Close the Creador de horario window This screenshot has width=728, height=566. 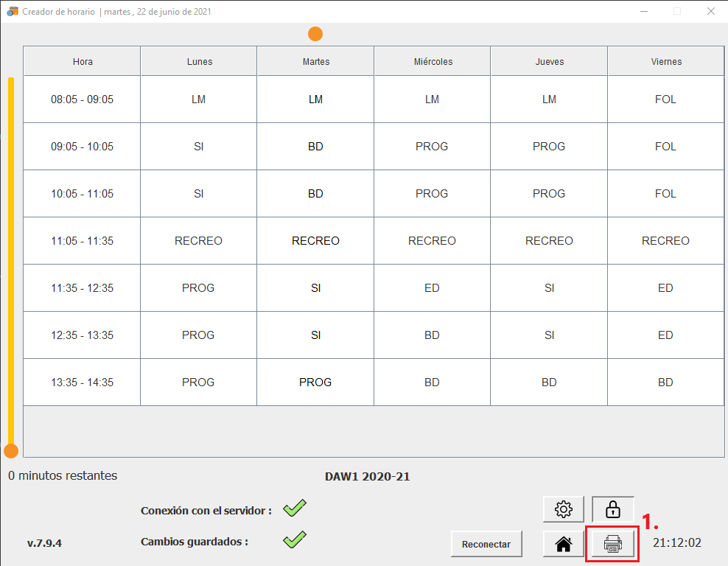pos(710,12)
